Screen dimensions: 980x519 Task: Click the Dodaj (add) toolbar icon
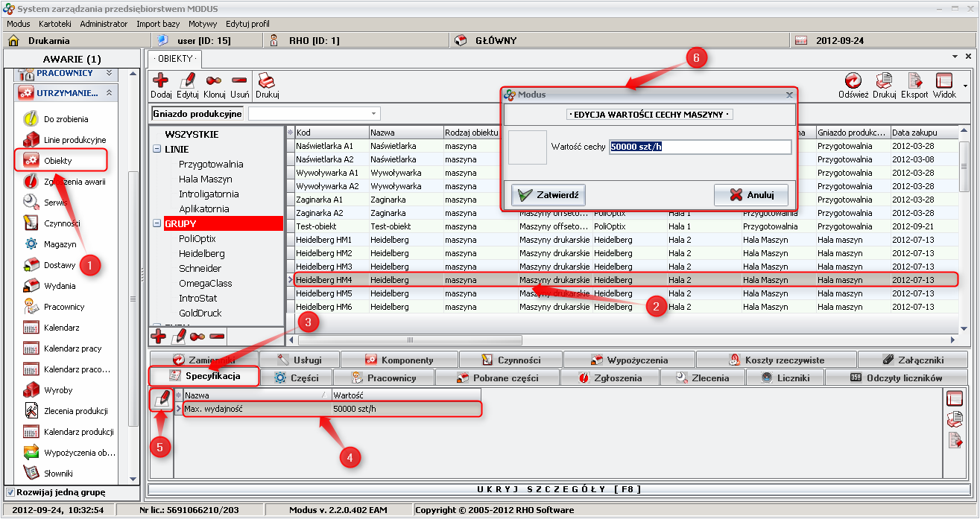pyautogui.click(x=160, y=80)
